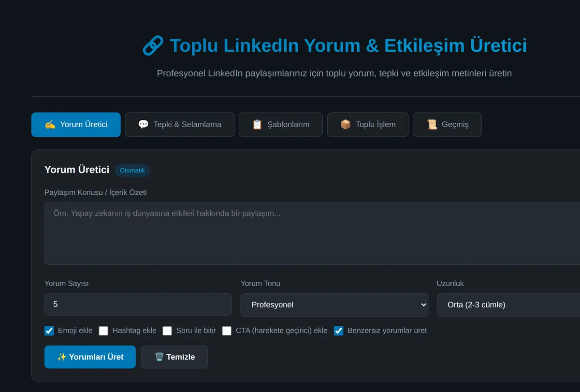Screen dimensions: 580x392
Task: Enable the Soru ile bitir checkbox
Action: tap(167, 331)
